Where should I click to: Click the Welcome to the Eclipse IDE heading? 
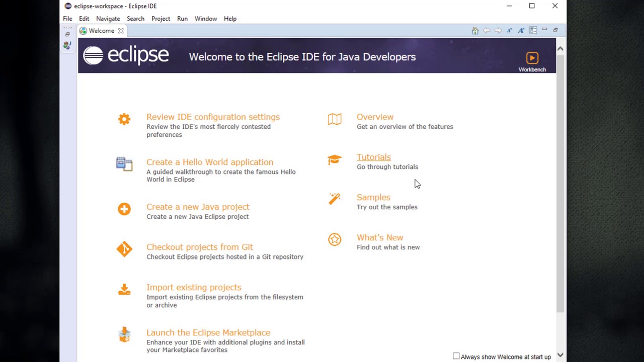(x=302, y=57)
